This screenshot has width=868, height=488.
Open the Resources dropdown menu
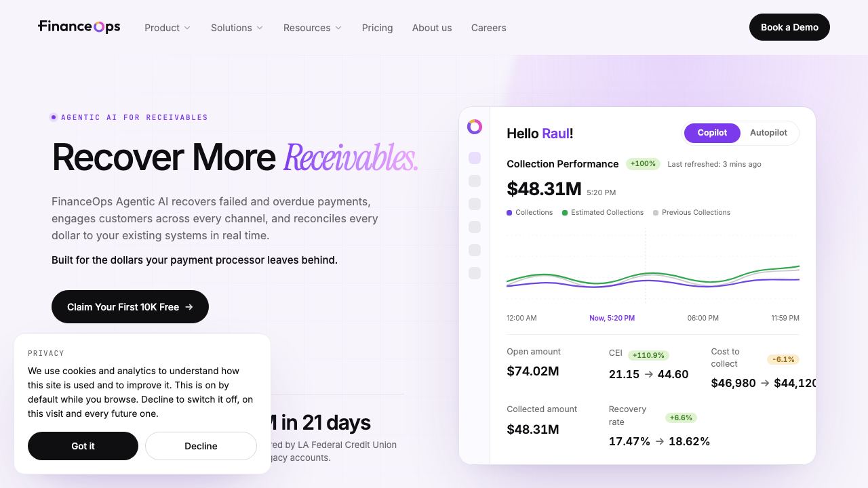point(313,28)
